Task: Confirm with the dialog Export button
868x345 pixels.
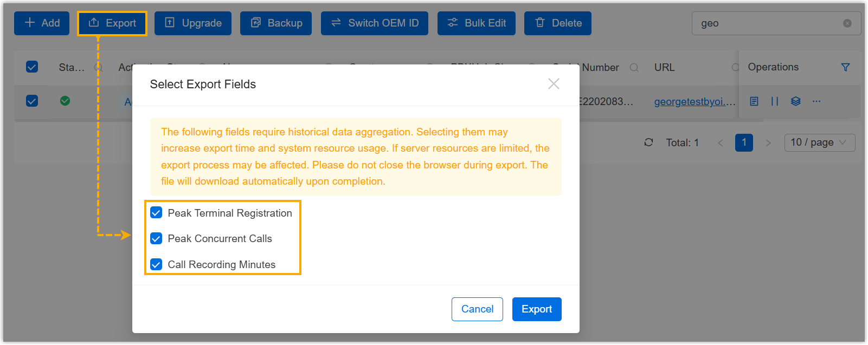Action: tap(536, 309)
